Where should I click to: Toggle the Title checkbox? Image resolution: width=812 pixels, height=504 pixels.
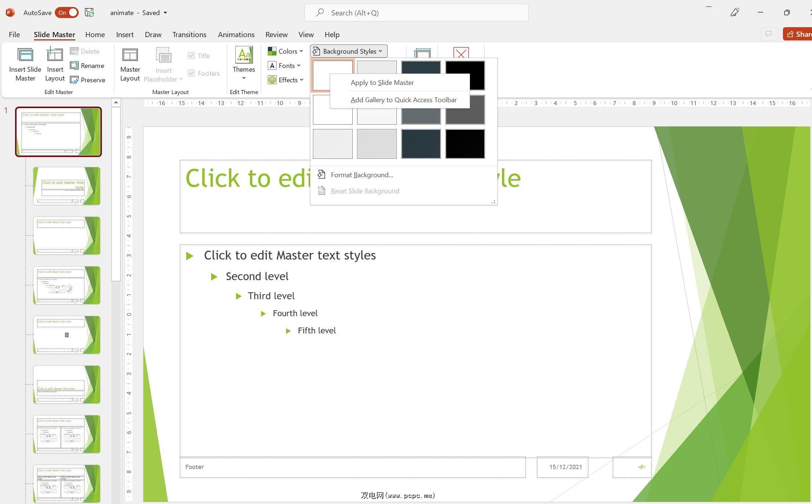click(x=191, y=56)
